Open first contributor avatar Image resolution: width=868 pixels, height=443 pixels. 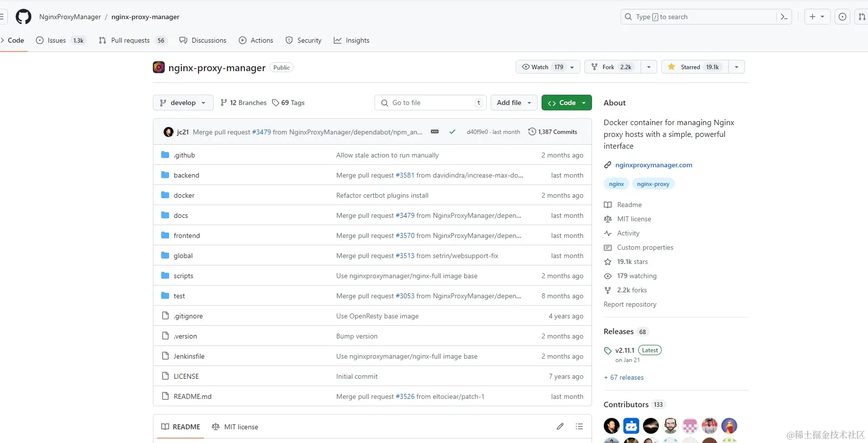(612, 426)
